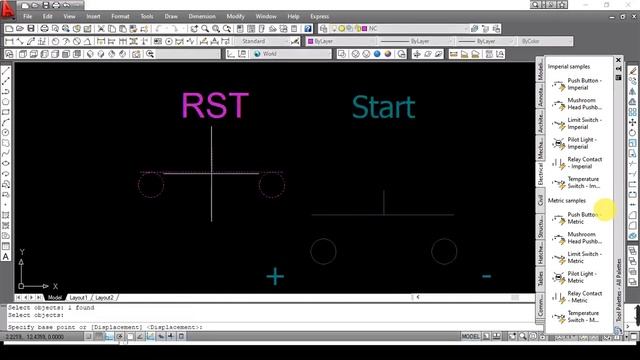Viewport: 640px width, 360px height.
Task: Toggle Polar tracking in the status bar
Action: [x=120, y=336]
